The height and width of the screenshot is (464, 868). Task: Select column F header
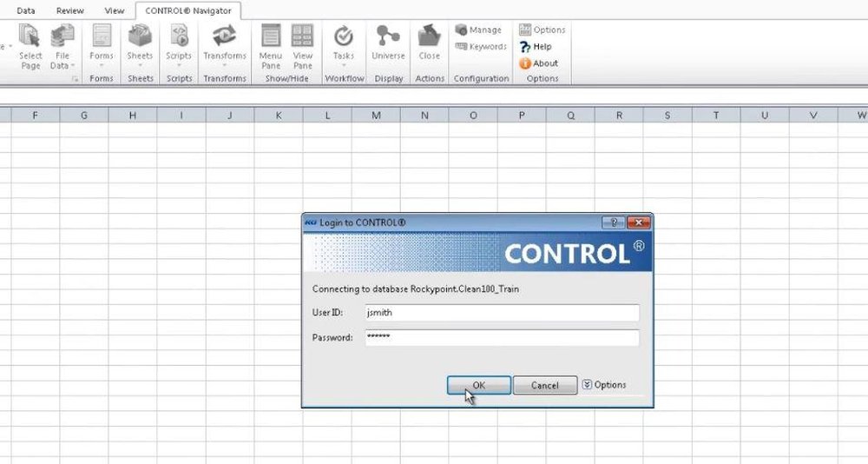[x=35, y=116]
